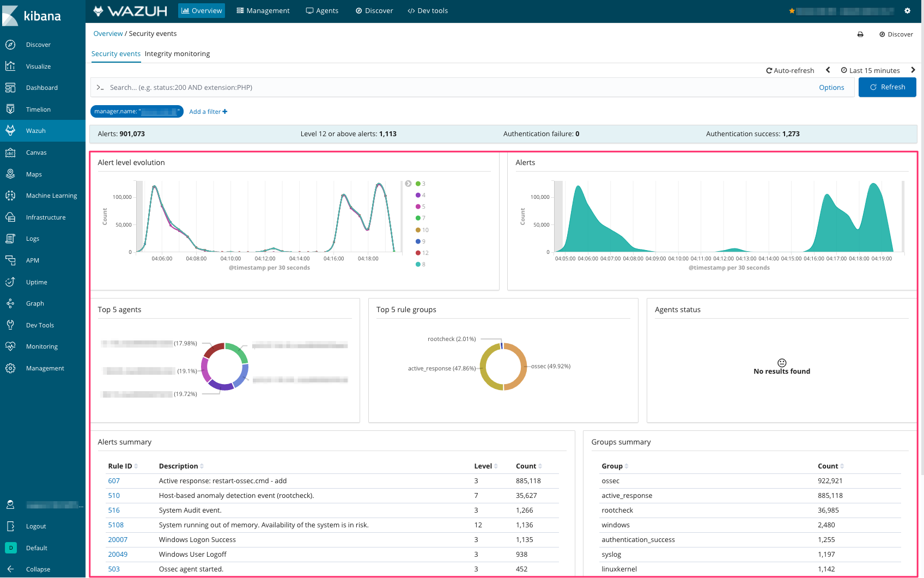Image resolution: width=924 pixels, height=578 pixels.
Task: Open the Maps sidebar icon
Action: coord(10,174)
